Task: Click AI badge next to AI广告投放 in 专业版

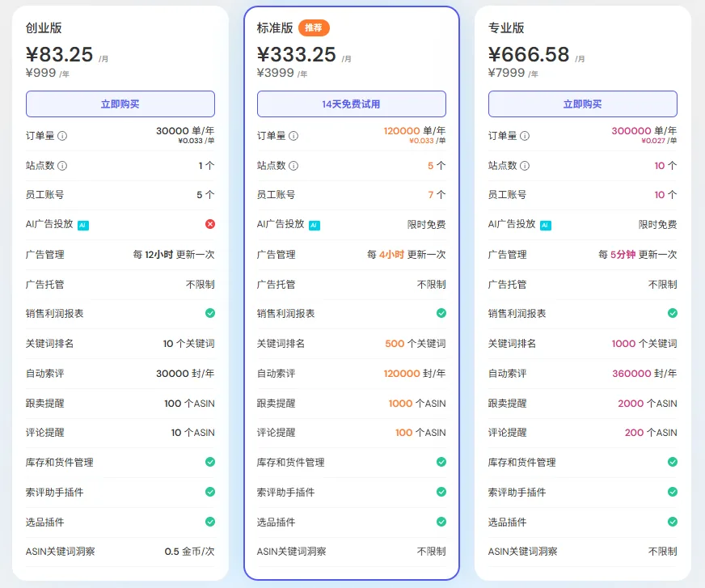Action: [x=546, y=226]
